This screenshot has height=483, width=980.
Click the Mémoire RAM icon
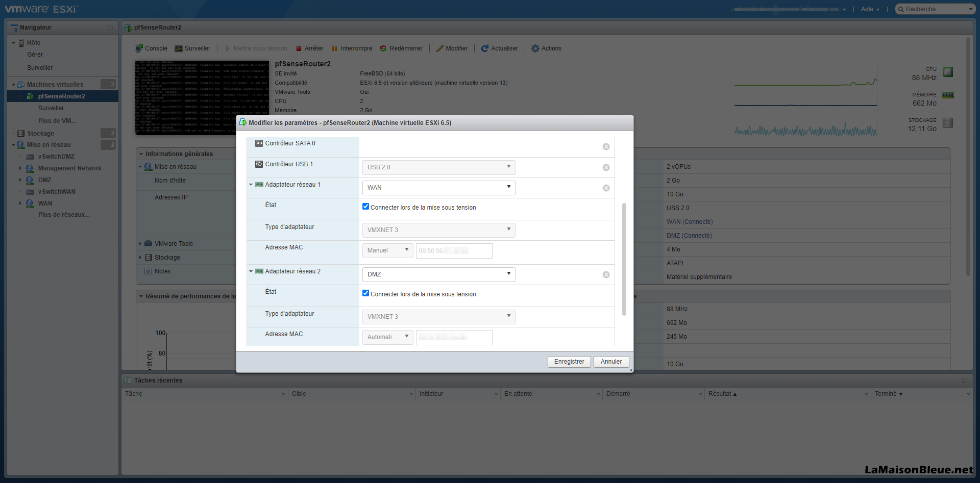point(948,95)
